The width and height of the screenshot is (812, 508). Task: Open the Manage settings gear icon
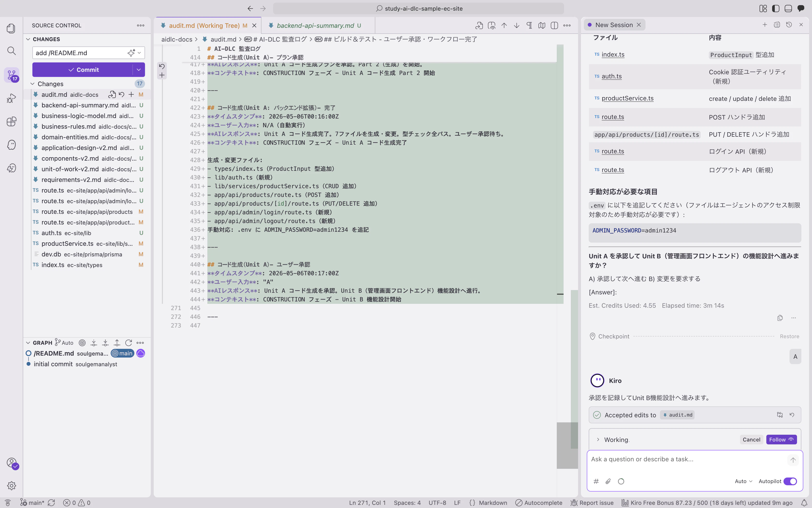click(x=11, y=486)
